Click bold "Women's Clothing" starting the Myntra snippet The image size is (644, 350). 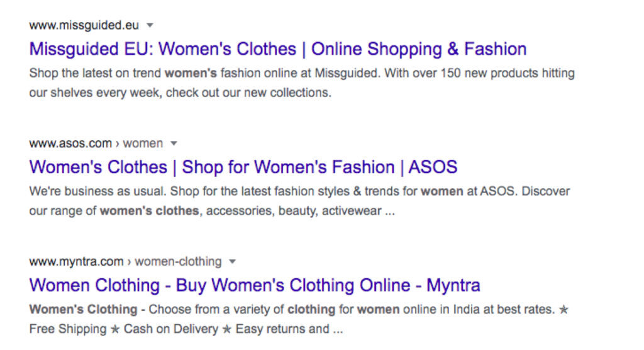point(83,309)
